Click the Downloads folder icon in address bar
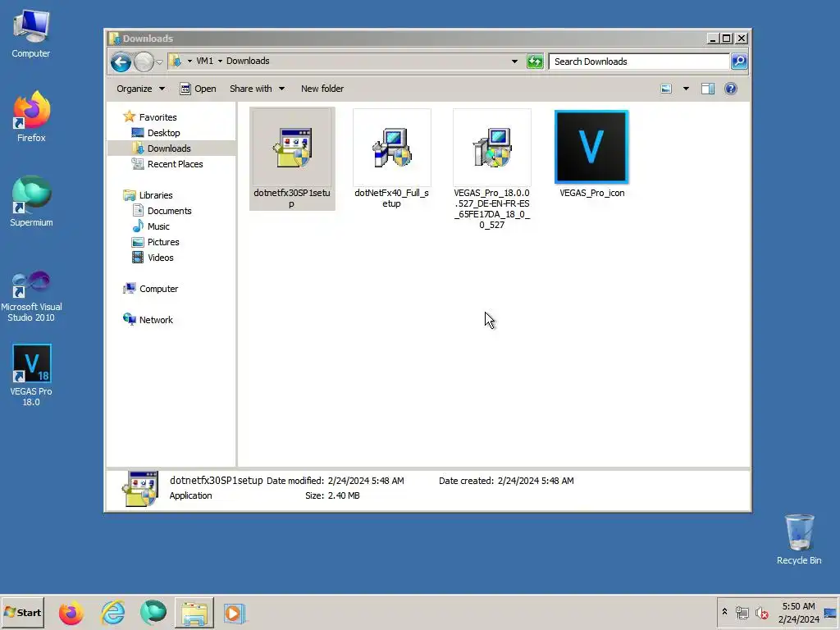Viewport: 840px width, 630px height. 176,61
